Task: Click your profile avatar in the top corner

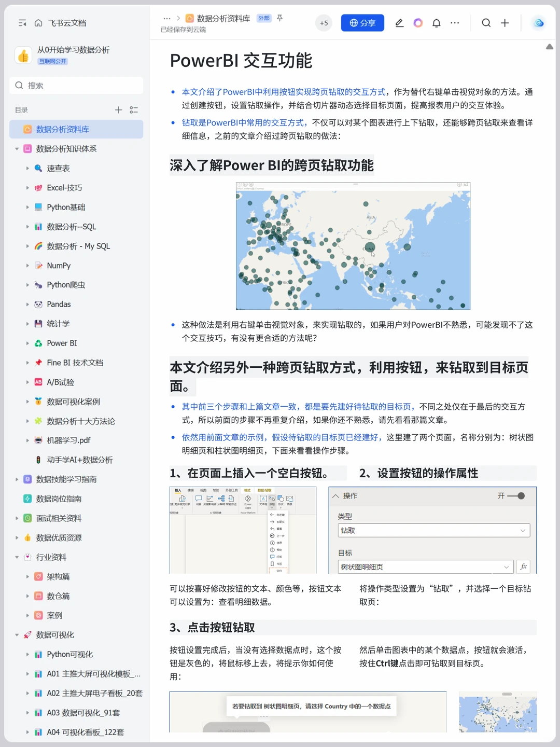Action: click(x=538, y=23)
